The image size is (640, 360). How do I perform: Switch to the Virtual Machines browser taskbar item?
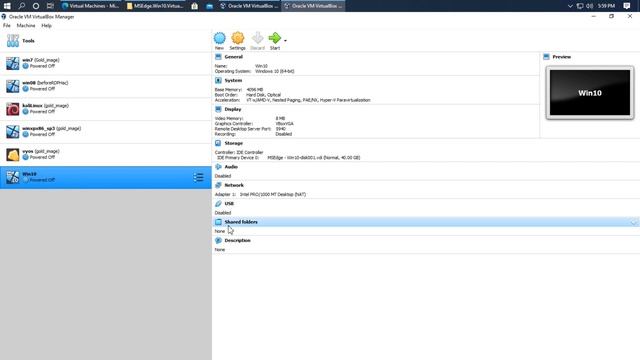(x=90, y=6)
